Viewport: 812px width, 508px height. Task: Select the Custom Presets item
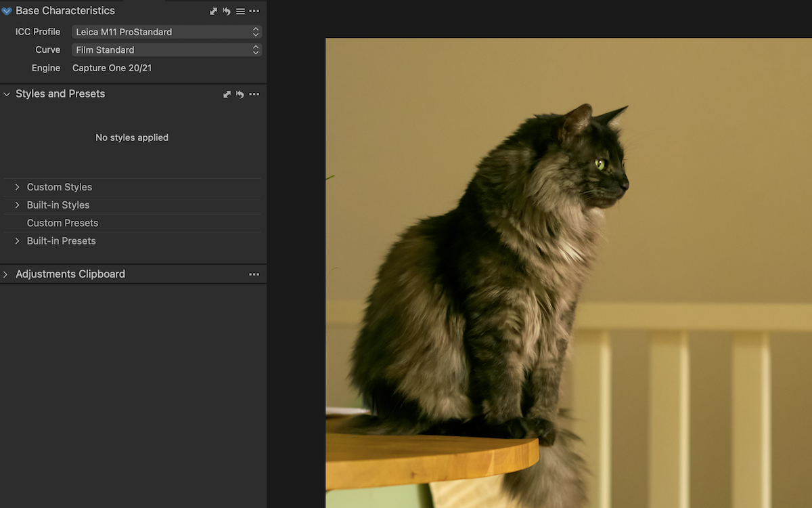pyautogui.click(x=62, y=223)
